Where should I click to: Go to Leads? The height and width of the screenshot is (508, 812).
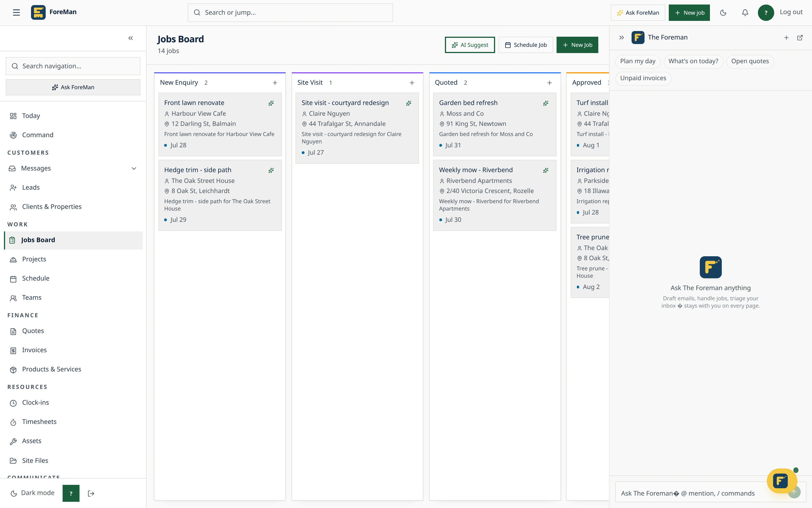73,187
